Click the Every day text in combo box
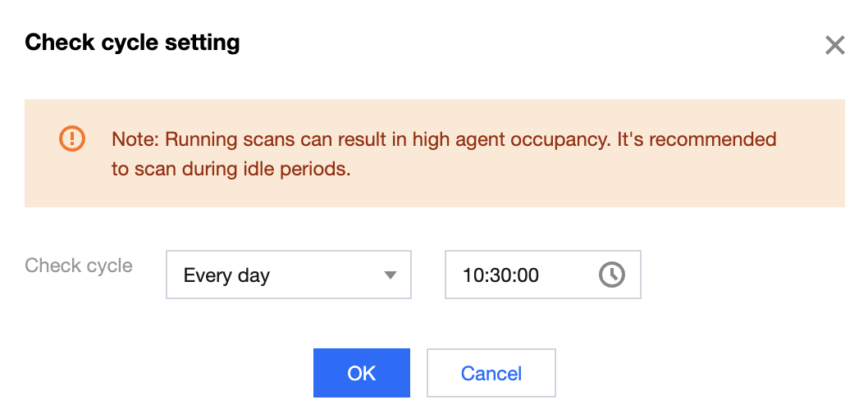This screenshot has height=418, width=868. tap(226, 275)
